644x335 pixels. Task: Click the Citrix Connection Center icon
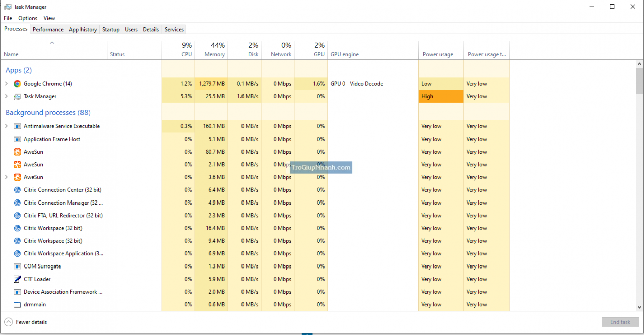[17, 190]
